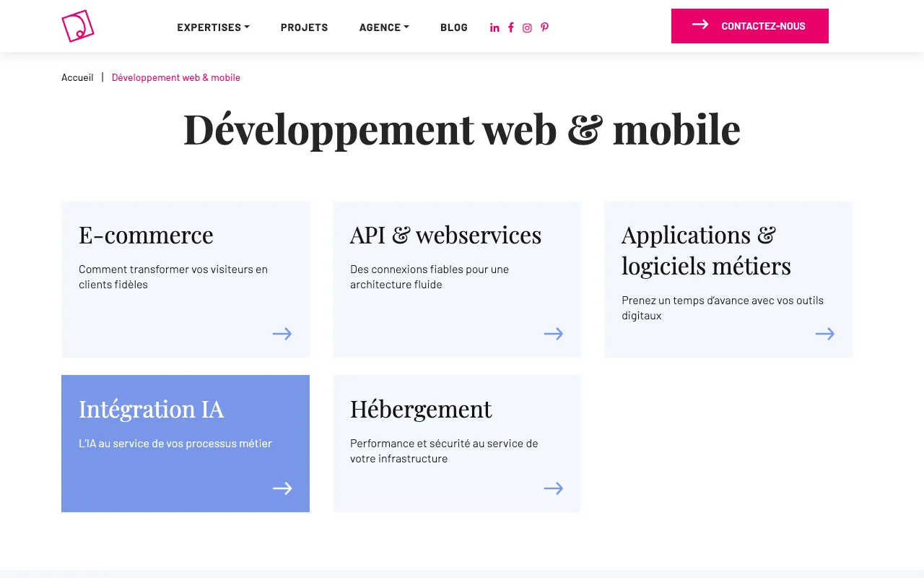Select Développement web & mobile breadcrumb

(x=176, y=77)
